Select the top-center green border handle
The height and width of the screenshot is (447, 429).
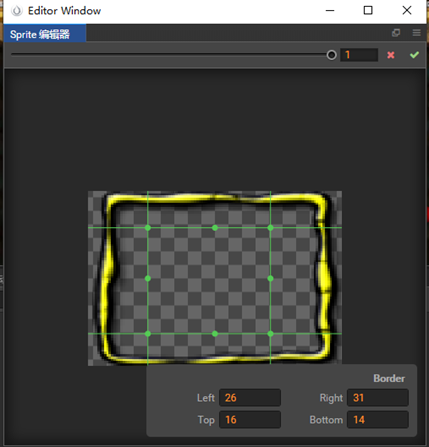pyautogui.click(x=215, y=228)
